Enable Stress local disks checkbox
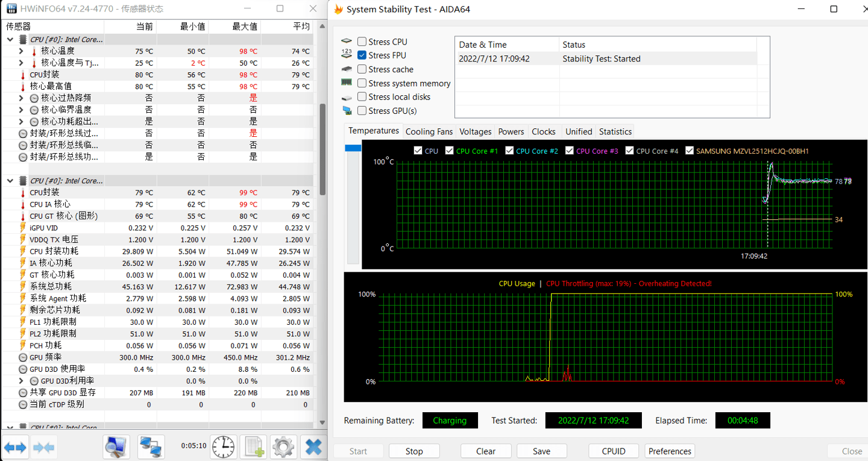Image resolution: width=868 pixels, height=461 pixels. [362, 96]
